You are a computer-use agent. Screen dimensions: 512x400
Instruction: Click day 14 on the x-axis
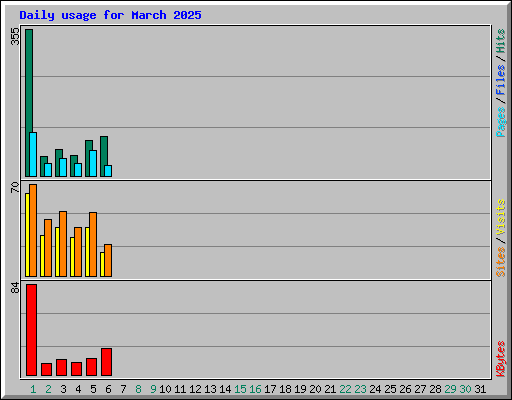click(x=225, y=389)
